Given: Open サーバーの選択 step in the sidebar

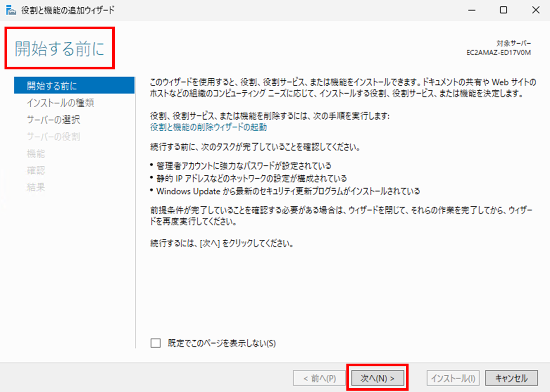Looking at the screenshot, I should (x=53, y=120).
